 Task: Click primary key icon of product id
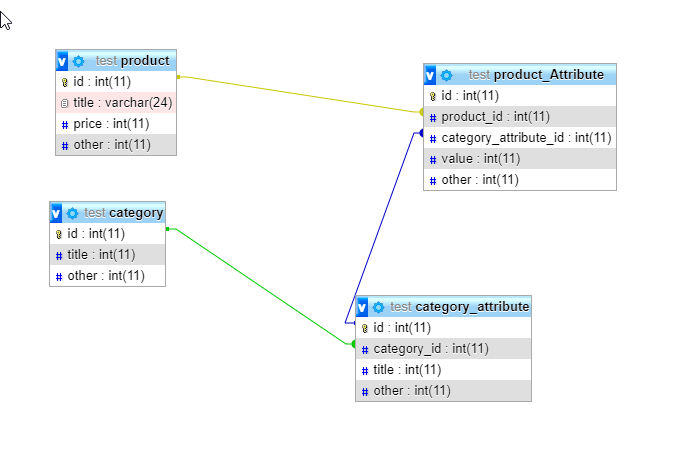[64, 82]
